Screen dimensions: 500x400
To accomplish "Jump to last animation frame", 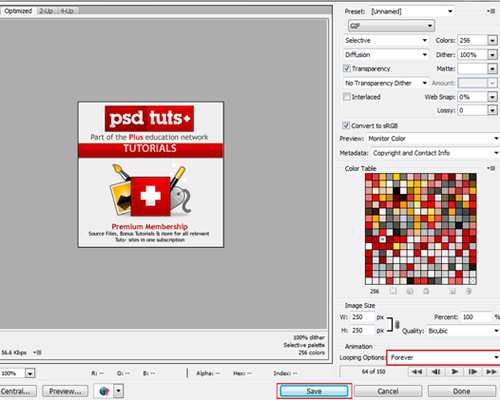I will coord(491,372).
